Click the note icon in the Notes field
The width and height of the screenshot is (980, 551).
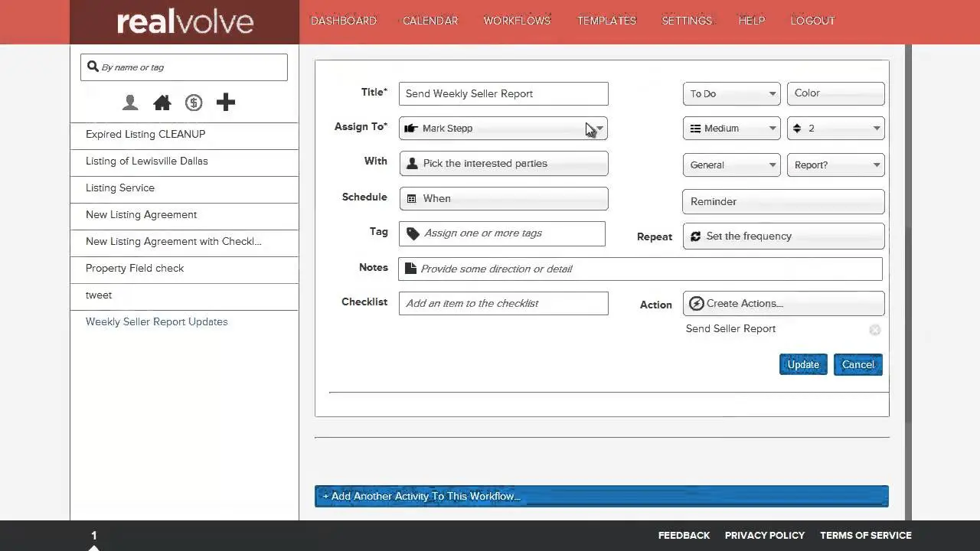[411, 268]
